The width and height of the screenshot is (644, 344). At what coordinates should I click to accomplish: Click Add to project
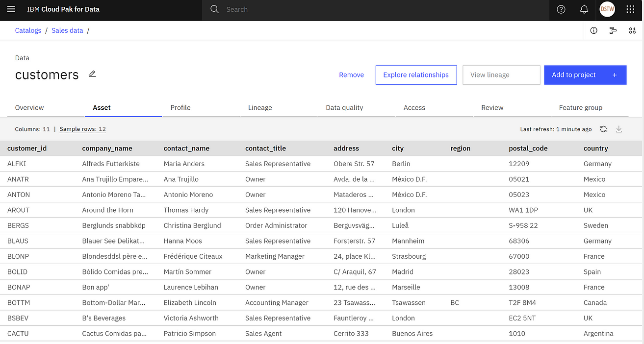tap(585, 75)
